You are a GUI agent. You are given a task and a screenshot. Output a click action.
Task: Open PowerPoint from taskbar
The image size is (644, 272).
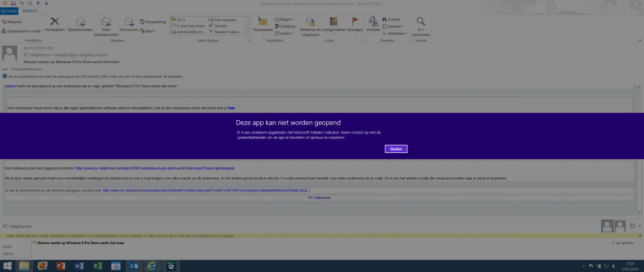[61, 266]
